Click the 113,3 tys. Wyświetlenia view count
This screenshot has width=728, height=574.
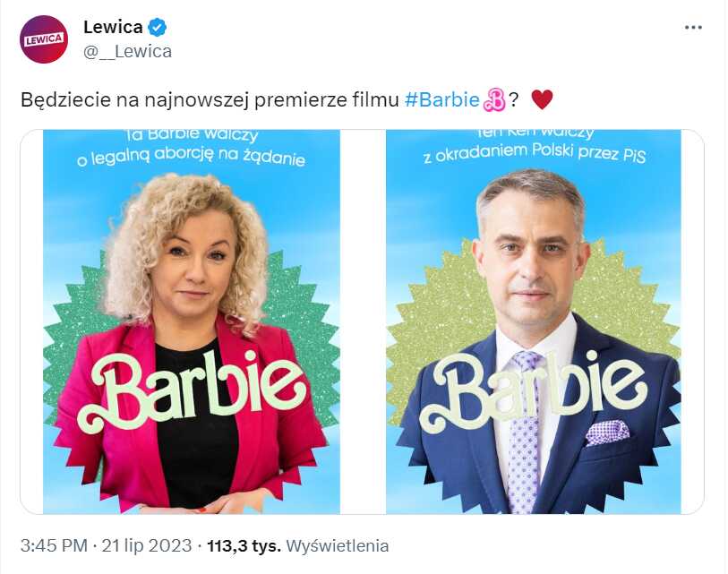click(x=297, y=545)
